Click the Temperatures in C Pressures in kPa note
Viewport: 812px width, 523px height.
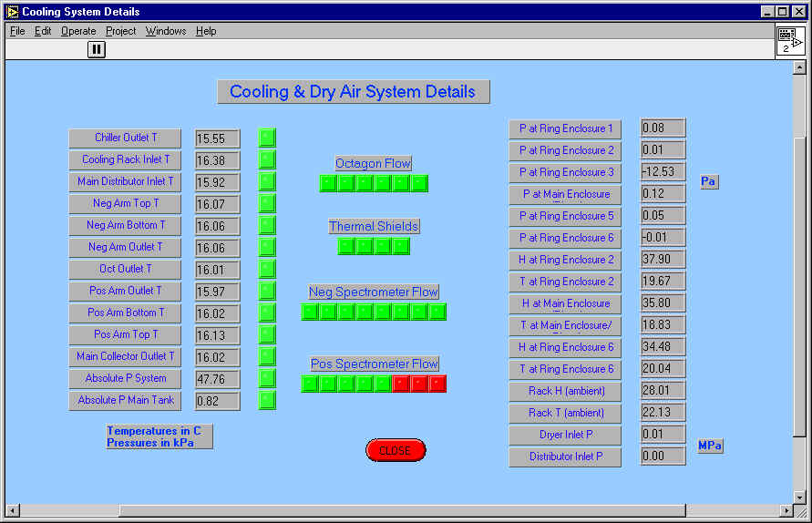tap(159, 436)
